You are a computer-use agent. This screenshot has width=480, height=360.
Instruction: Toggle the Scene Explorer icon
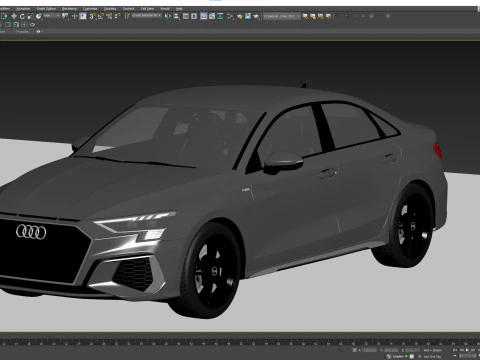click(x=186, y=16)
